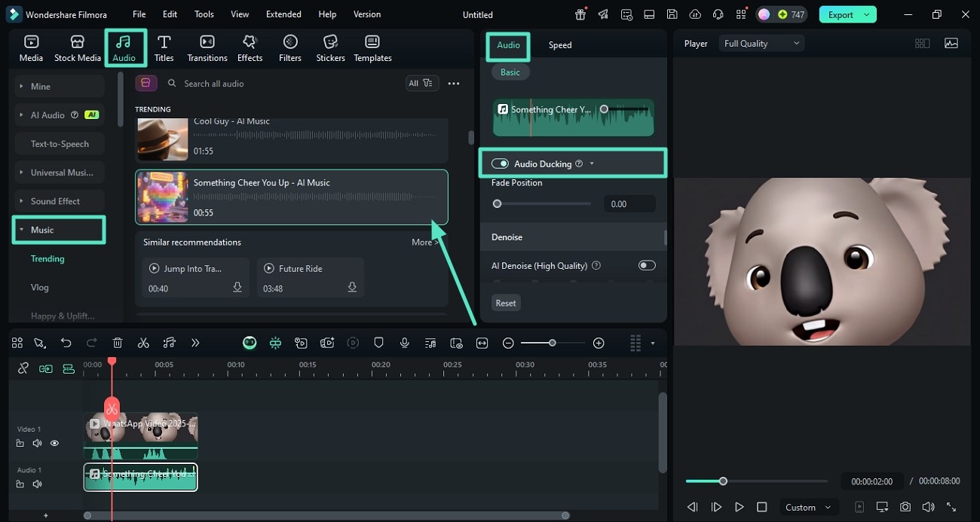Click the headset support icon
This screenshot has width=980, height=522.
[x=718, y=14]
